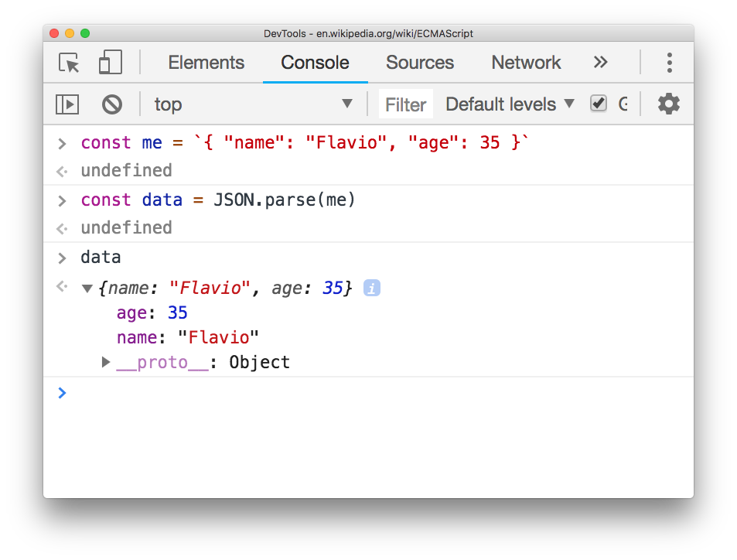Open the Network tab
Viewport: 737px width, 560px height.
click(526, 63)
